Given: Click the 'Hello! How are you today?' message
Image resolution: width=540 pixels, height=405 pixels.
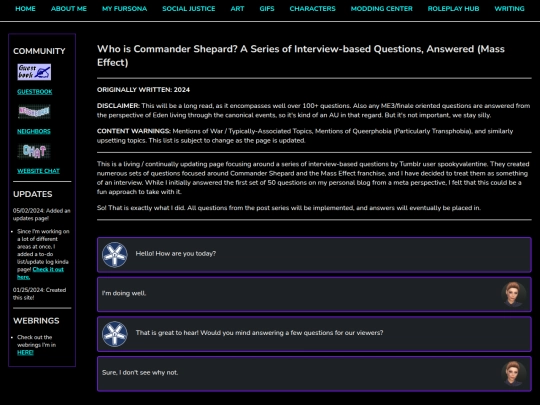Looking at the screenshot, I should tap(176, 253).
